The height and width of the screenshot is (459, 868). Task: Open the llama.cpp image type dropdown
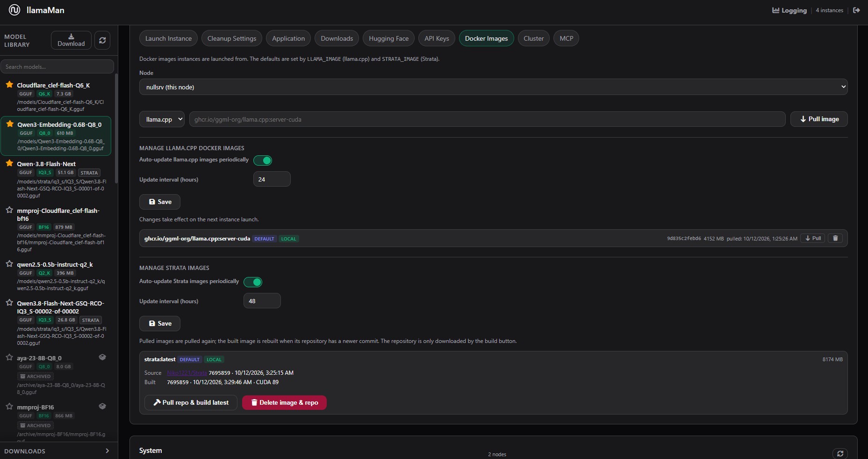162,119
